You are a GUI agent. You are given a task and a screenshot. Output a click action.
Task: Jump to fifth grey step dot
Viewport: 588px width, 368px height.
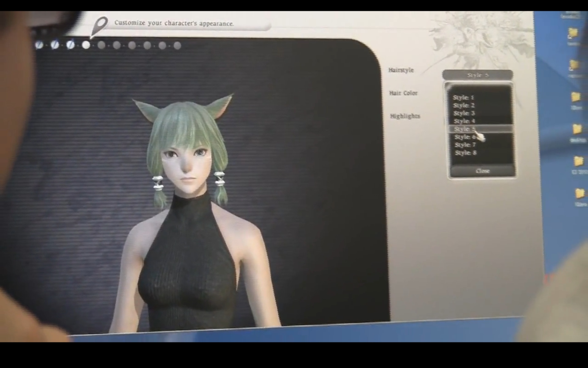click(101, 45)
